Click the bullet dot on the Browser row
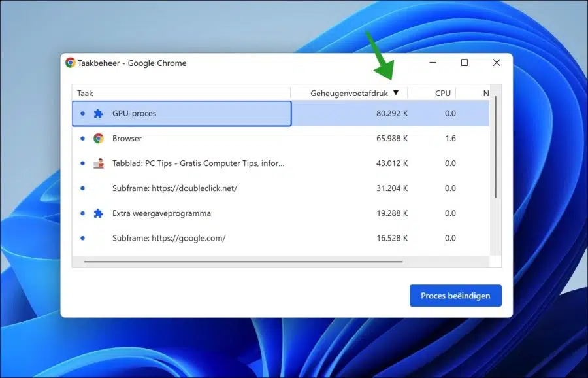This screenshot has width=588, height=378. pyautogui.click(x=82, y=139)
